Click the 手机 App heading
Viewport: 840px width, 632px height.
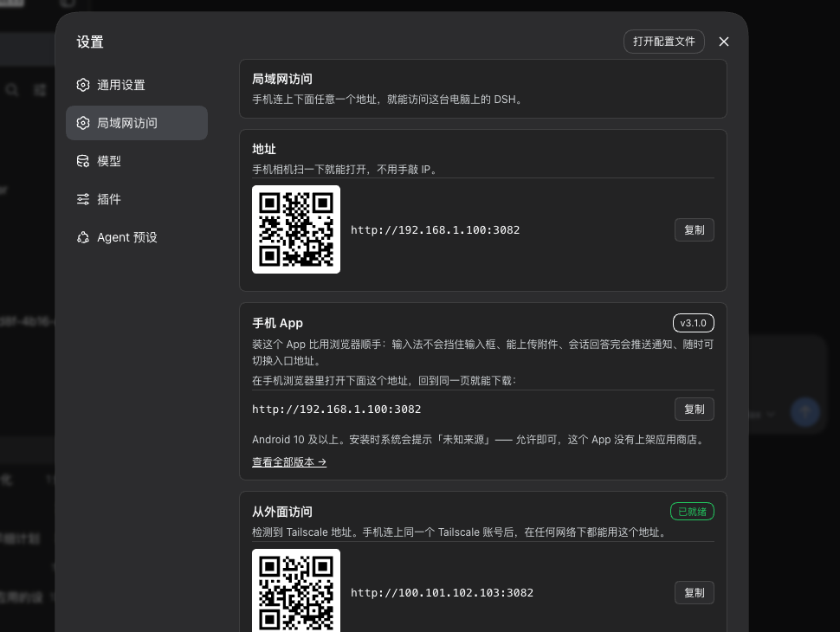pos(277,323)
